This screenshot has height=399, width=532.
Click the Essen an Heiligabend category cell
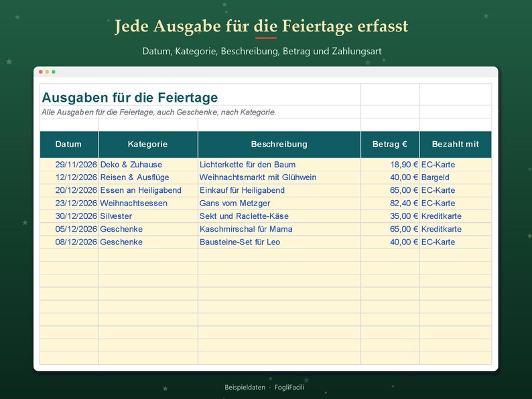coord(148,190)
